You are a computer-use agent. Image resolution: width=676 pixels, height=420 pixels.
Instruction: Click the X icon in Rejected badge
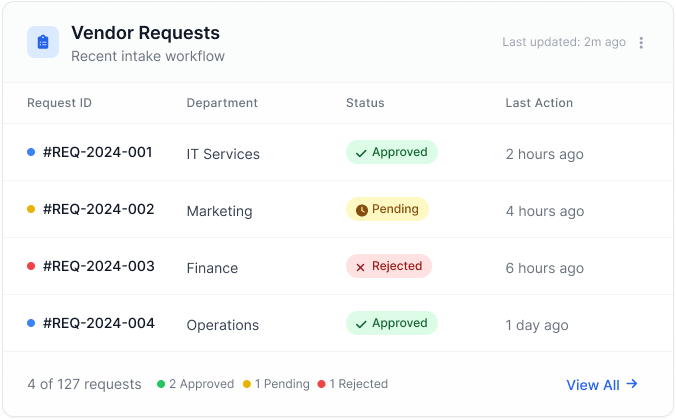360,267
